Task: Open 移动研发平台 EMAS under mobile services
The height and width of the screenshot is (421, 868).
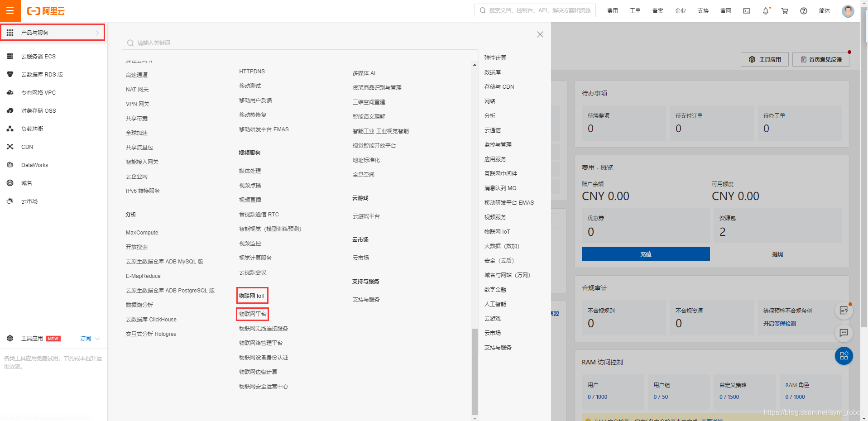Action: point(264,129)
